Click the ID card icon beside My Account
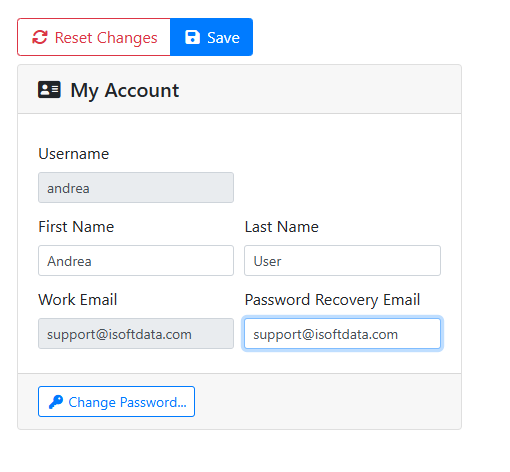This screenshot has height=472, width=510. (x=49, y=90)
